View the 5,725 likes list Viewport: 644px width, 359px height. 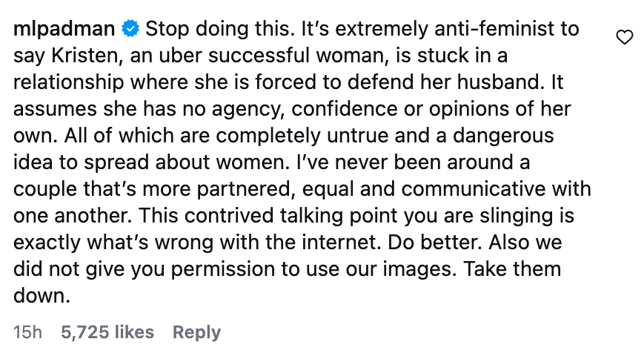tap(107, 332)
